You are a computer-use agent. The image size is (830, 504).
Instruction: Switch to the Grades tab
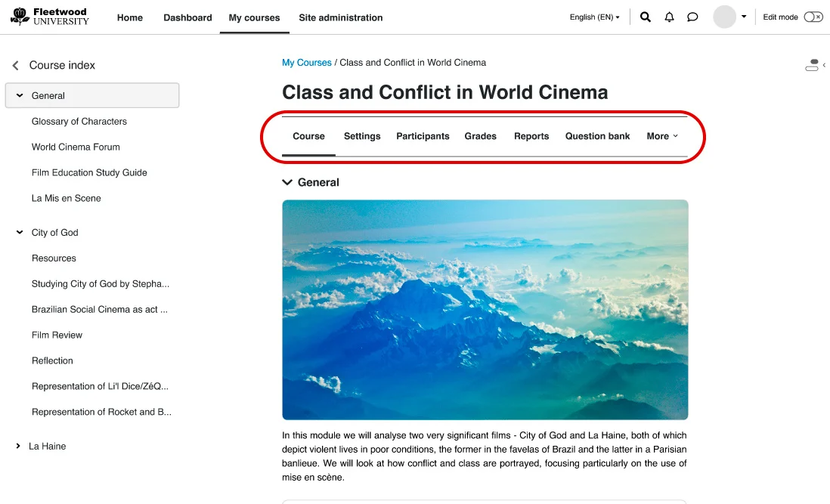tap(480, 136)
